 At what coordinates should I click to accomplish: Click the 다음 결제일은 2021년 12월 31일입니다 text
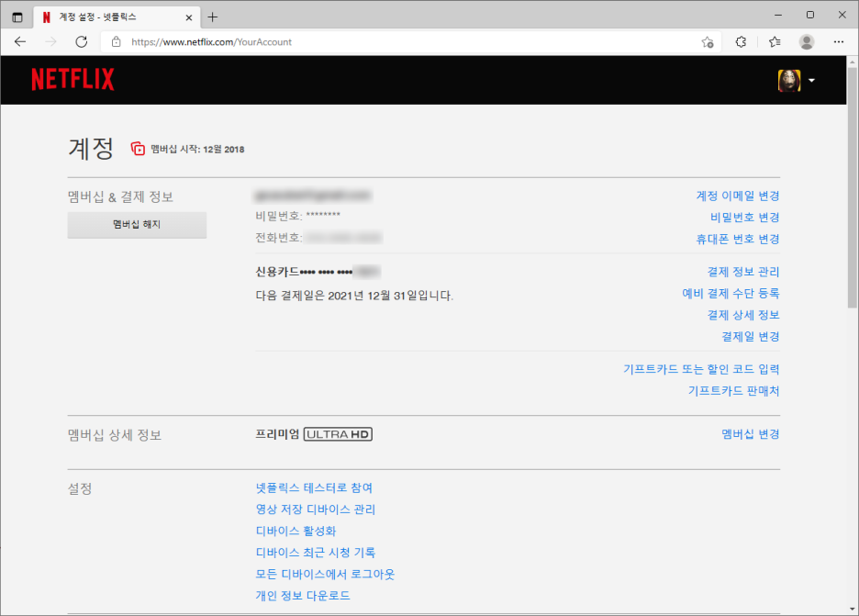pos(354,296)
